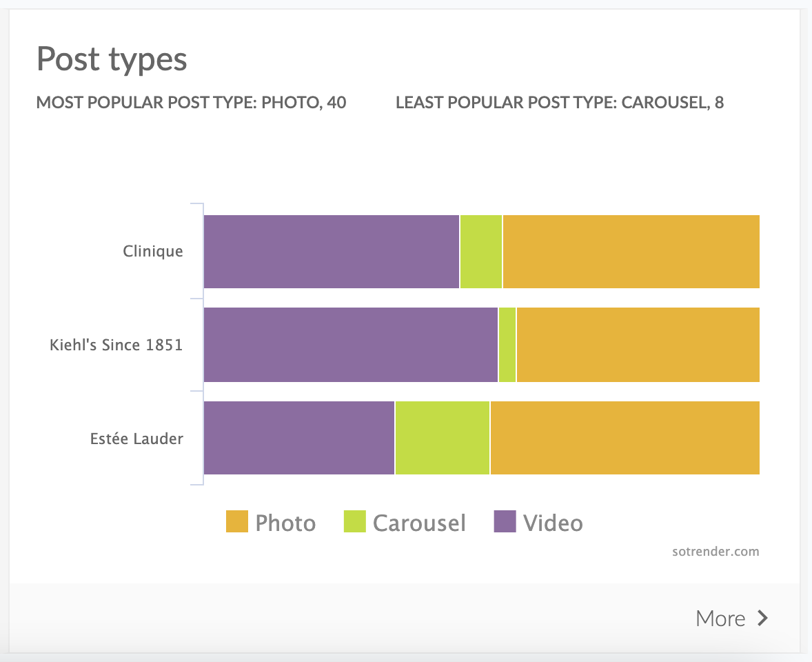Select Kiehl's small green Carousel segment
Image resolution: width=812 pixels, height=662 pixels.
tap(507, 345)
